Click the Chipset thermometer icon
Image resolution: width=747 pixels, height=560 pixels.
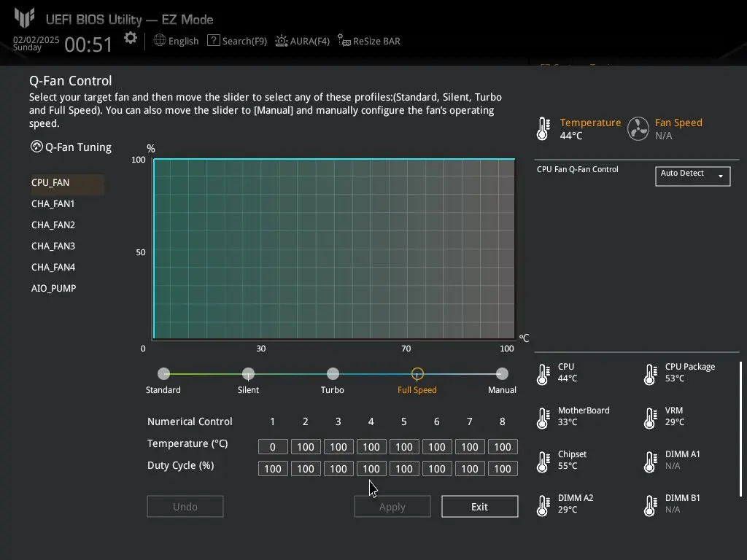point(543,462)
